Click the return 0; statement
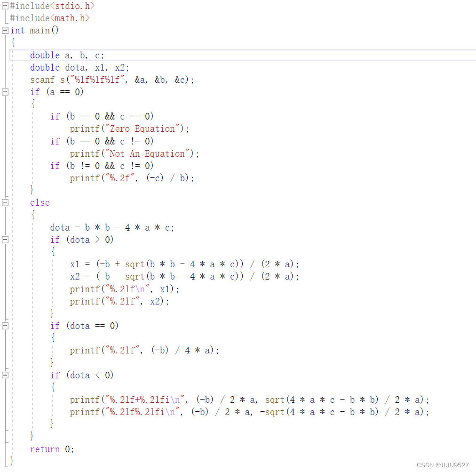 coord(52,449)
